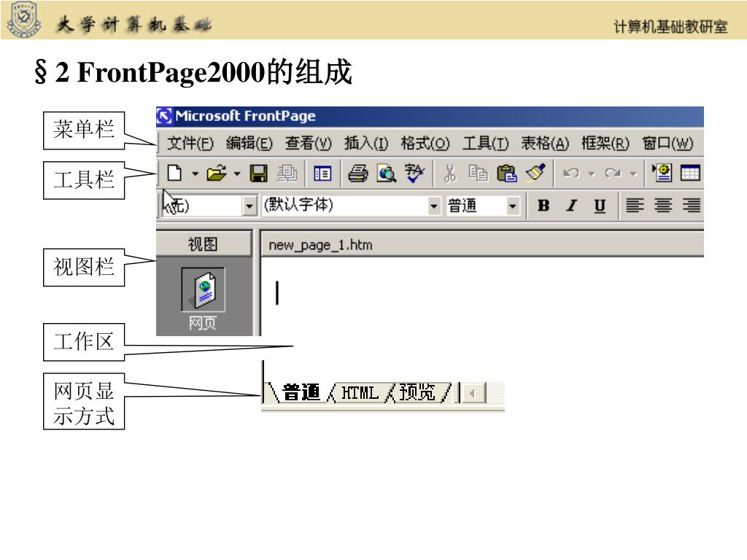Run the Spelling check icon
Screen dimensions: 747x560
[414, 174]
